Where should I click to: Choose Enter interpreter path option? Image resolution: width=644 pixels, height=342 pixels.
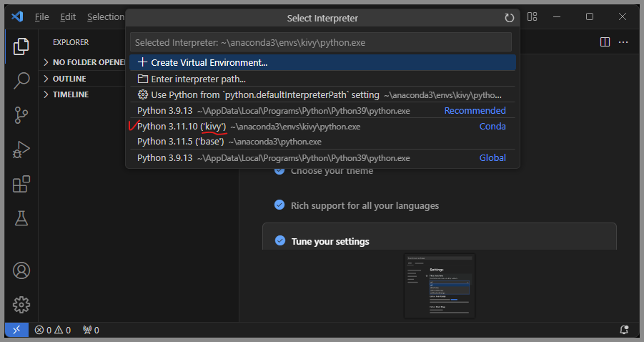click(322, 79)
